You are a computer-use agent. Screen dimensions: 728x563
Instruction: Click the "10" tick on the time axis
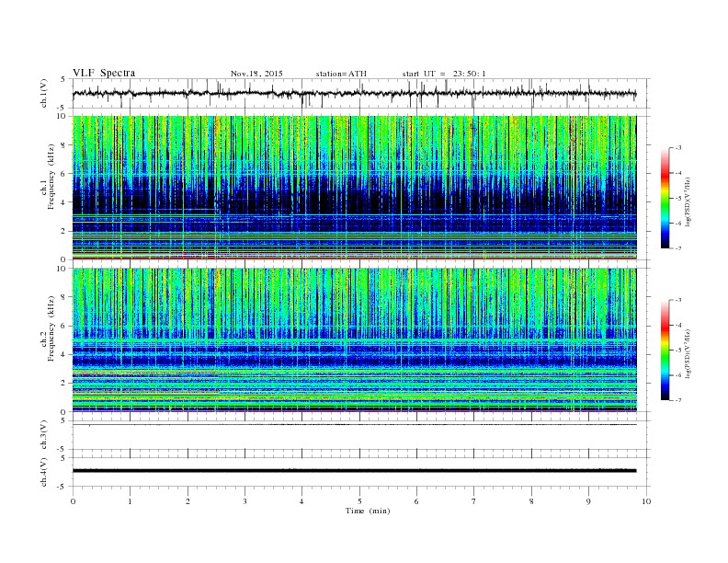tap(646, 501)
